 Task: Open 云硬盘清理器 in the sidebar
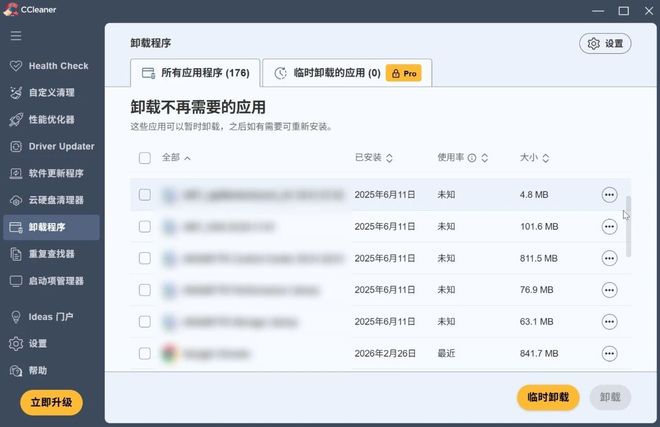pos(50,200)
